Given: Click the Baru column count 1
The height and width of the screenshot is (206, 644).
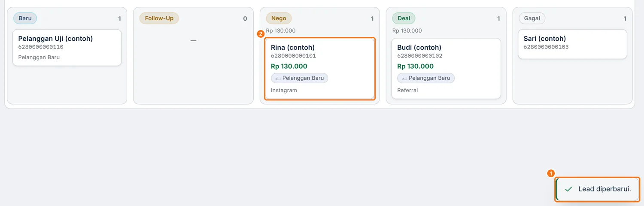Looking at the screenshot, I should [120, 19].
